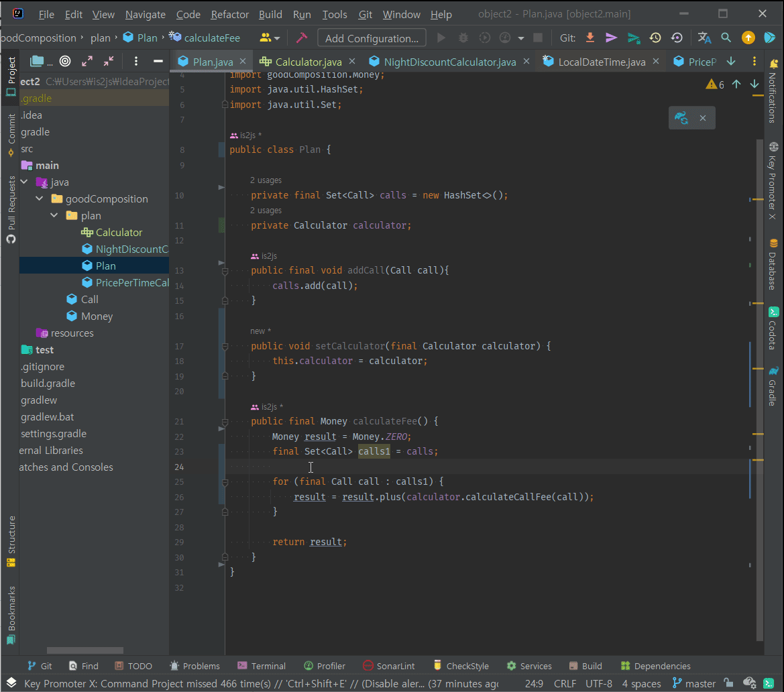Viewport: 784px width, 692px height.
Task: Click the horizontal scrollbar in Project panel
Action: 85,650
